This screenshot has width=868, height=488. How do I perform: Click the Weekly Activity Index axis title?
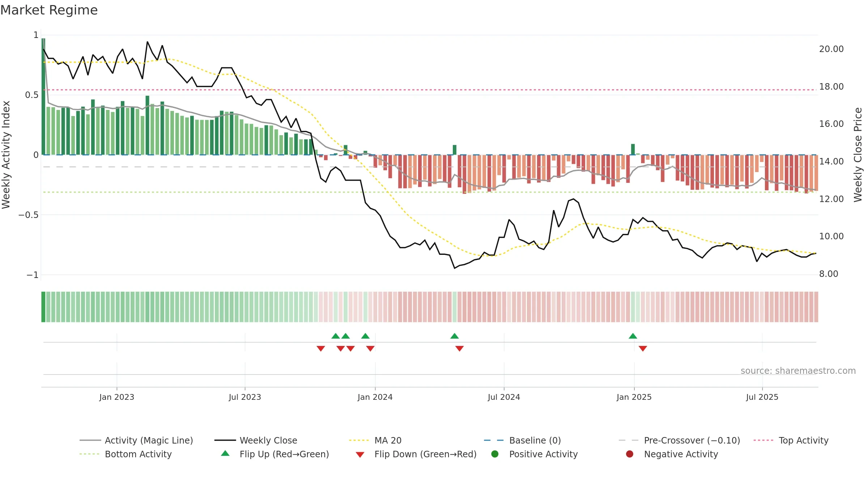click(x=6, y=155)
